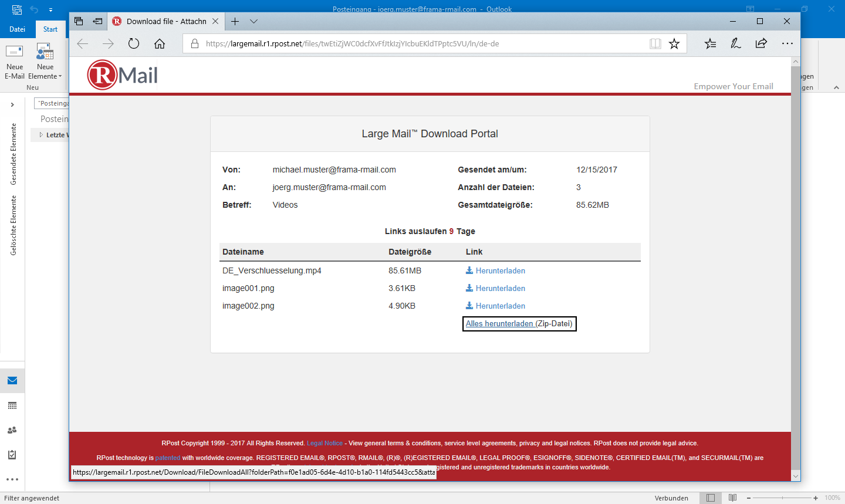This screenshot has width=845, height=504.
Task: Open the Datei tab in Outlook
Action: [17, 29]
